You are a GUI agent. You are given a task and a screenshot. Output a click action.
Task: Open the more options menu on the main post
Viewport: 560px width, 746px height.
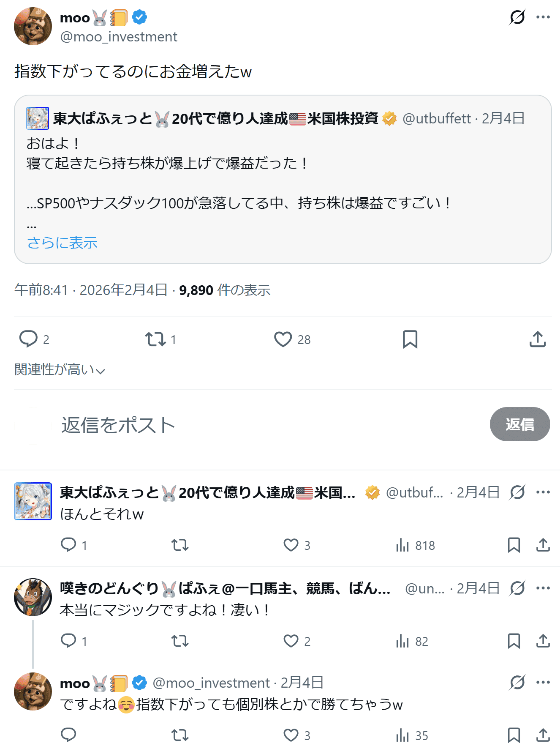(x=543, y=17)
